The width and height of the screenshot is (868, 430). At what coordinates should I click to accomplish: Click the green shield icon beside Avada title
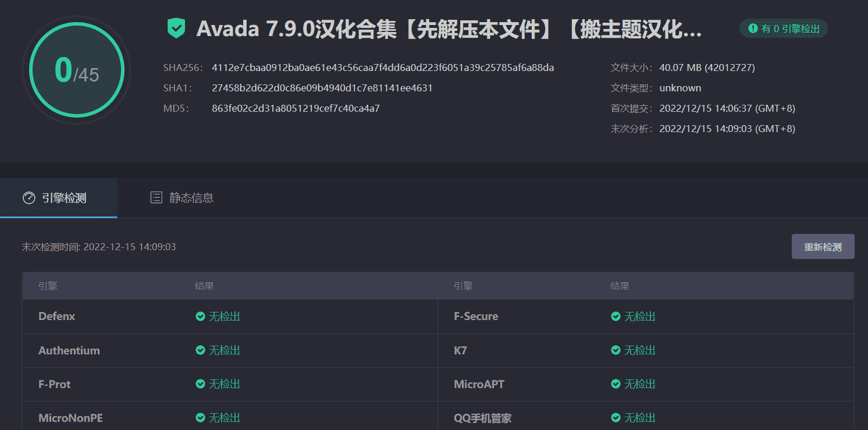coord(176,28)
